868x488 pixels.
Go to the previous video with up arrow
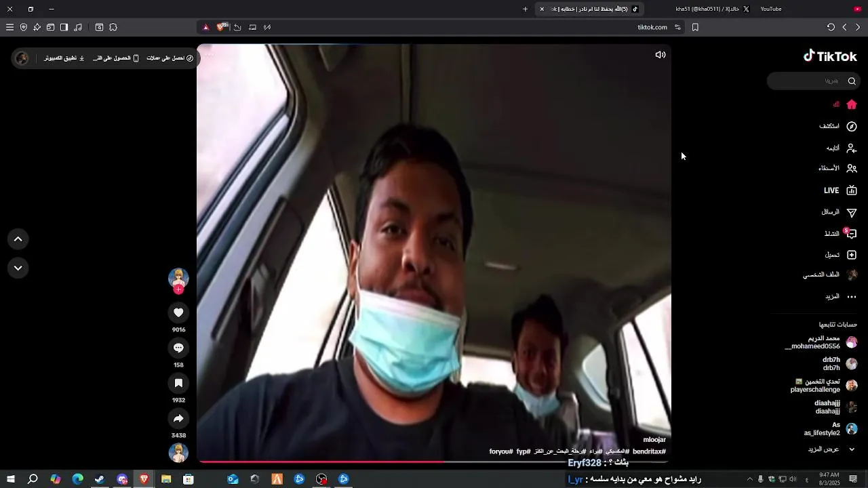(x=18, y=239)
